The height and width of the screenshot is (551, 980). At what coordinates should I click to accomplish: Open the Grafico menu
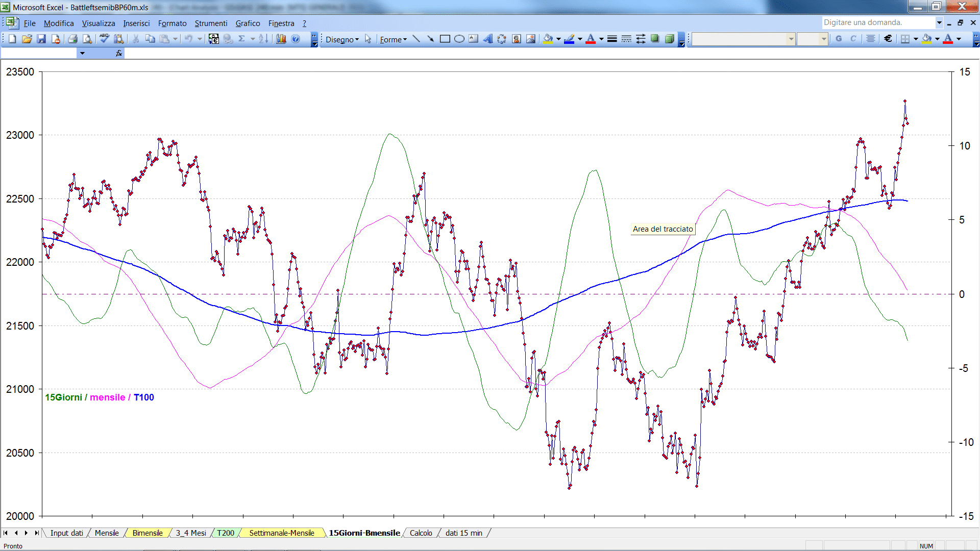pyautogui.click(x=248, y=23)
